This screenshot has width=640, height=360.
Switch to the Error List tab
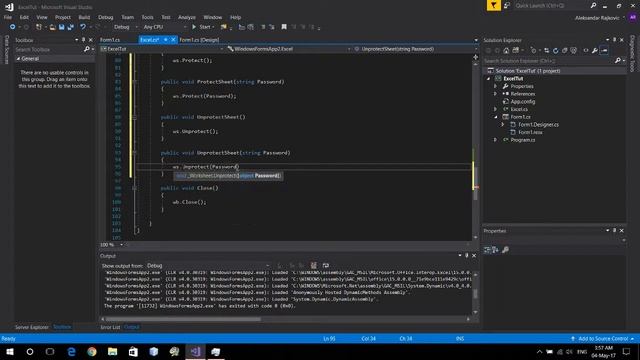pos(110,327)
